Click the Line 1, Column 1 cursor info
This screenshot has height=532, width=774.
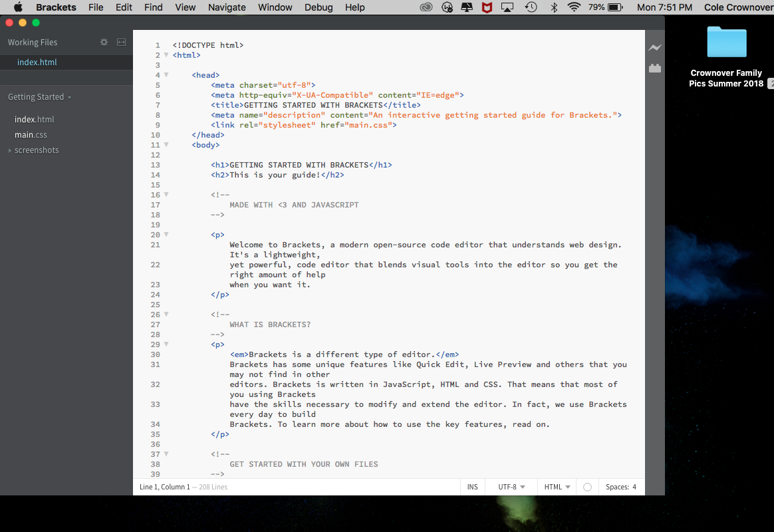click(x=165, y=487)
